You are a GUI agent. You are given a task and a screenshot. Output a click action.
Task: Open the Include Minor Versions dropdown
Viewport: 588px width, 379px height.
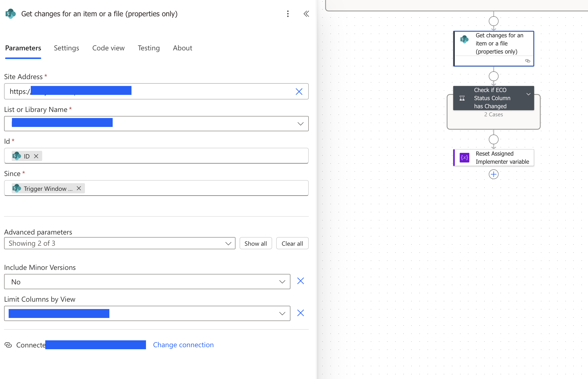(282, 282)
